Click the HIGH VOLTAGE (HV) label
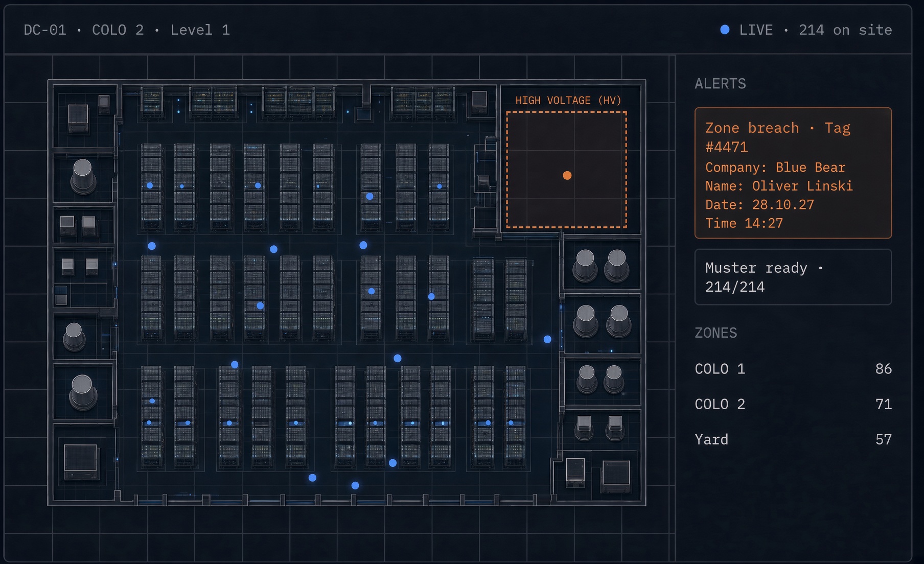This screenshot has height=564, width=924. pos(568,100)
